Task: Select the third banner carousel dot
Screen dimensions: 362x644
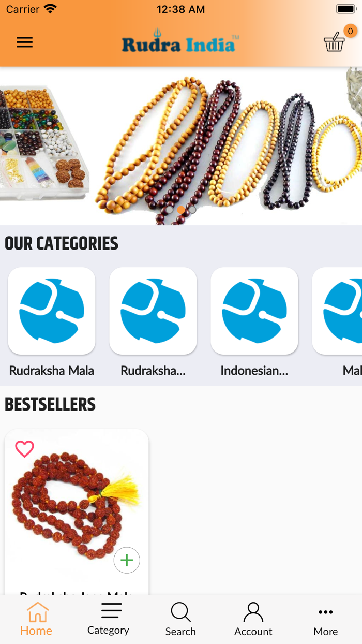Action: [192, 210]
